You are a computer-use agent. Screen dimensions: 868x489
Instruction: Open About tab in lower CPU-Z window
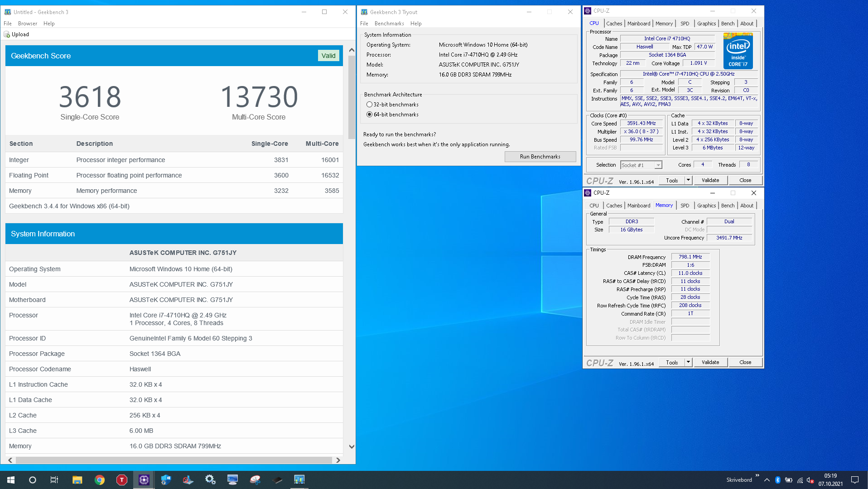click(747, 206)
